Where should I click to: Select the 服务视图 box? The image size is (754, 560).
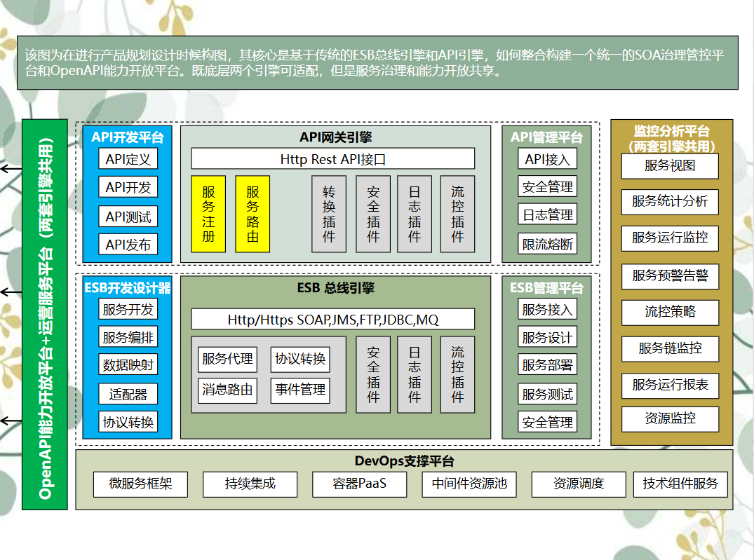(670, 166)
